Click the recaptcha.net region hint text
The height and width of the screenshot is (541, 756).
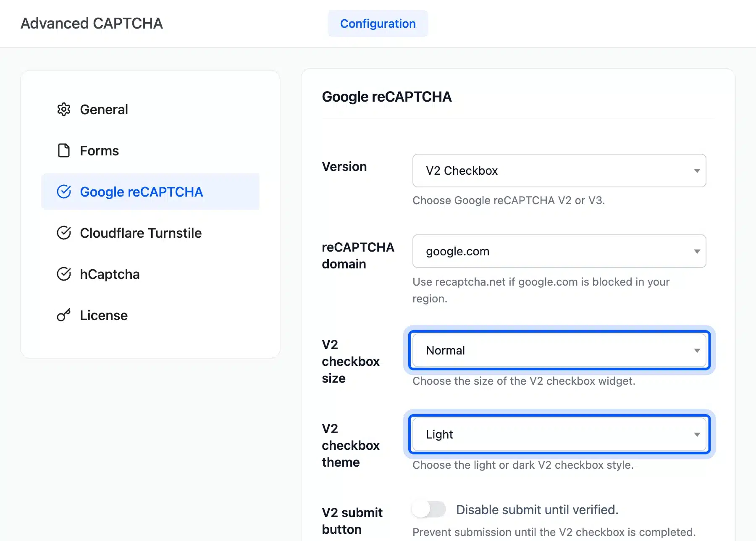point(541,290)
